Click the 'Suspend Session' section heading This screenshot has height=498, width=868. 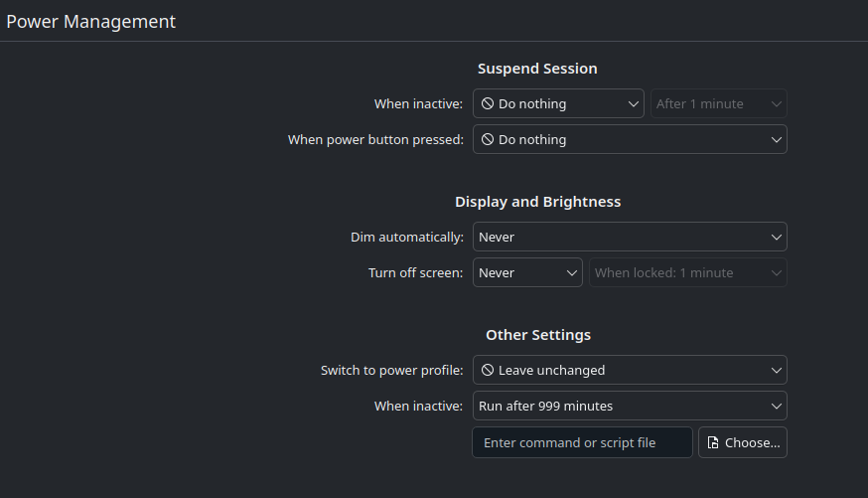click(x=537, y=69)
